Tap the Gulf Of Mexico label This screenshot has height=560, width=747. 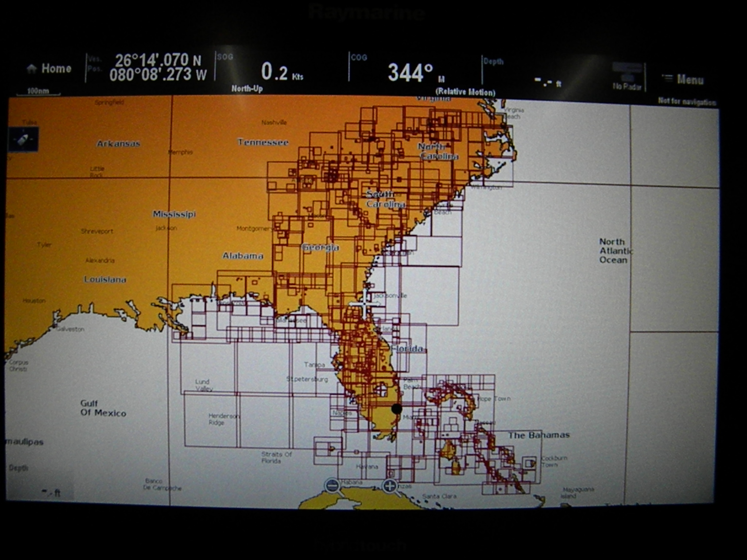coord(103,408)
